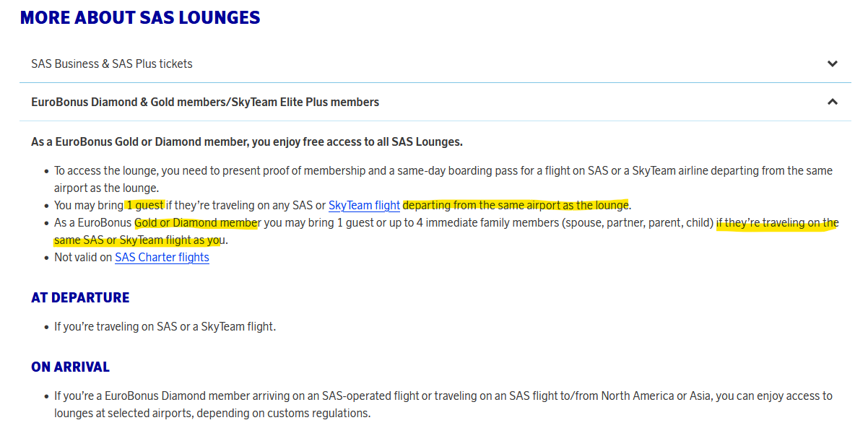Click highlighted "if they're traveling on the" text
This screenshot has height=428, width=868.
coord(776,222)
